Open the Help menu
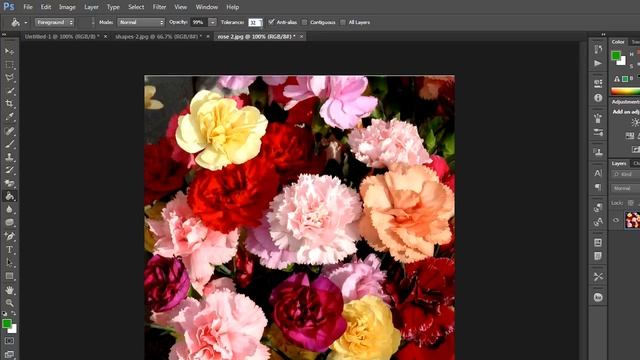Viewport: 640px width, 360px height. (233, 7)
